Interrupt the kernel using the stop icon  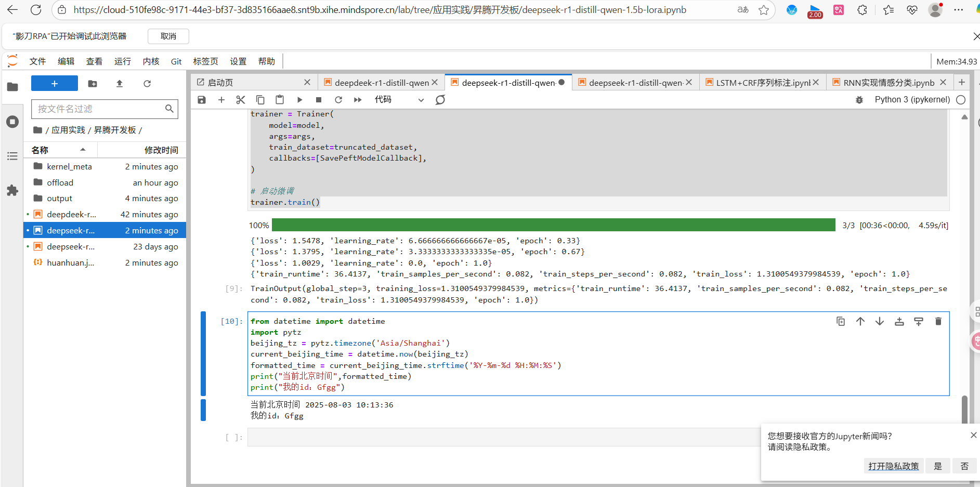319,100
